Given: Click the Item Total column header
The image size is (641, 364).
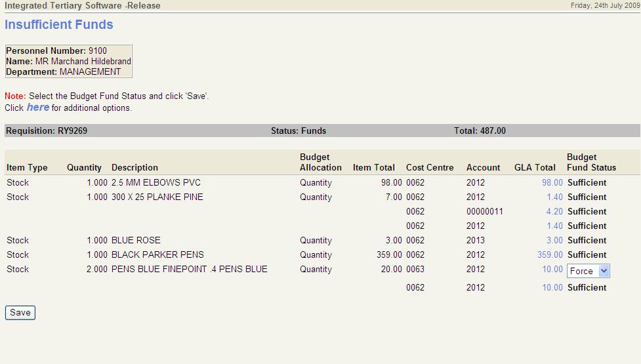Looking at the screenshot, I should tap(373, 167).
